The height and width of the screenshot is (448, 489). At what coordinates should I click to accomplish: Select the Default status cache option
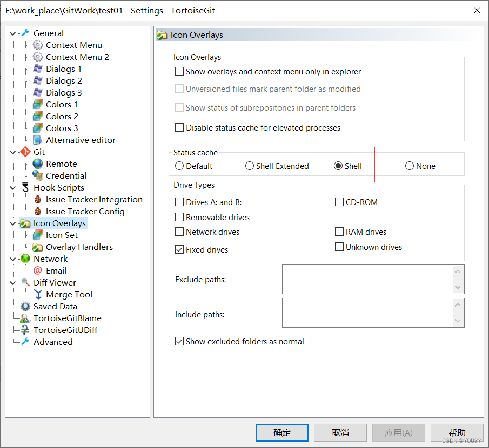(x=179, y=166)
